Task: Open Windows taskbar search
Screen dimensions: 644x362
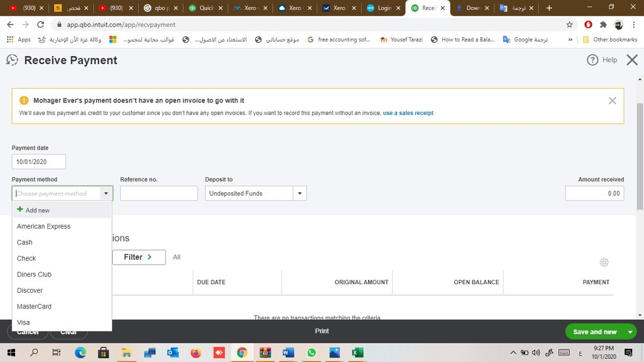Action: coord(34,353)
